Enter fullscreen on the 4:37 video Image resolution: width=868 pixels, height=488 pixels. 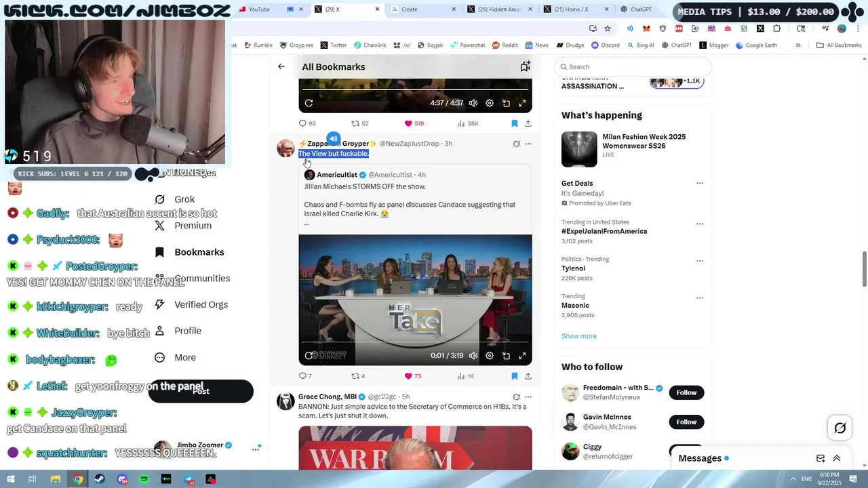[x=522, y=103]
